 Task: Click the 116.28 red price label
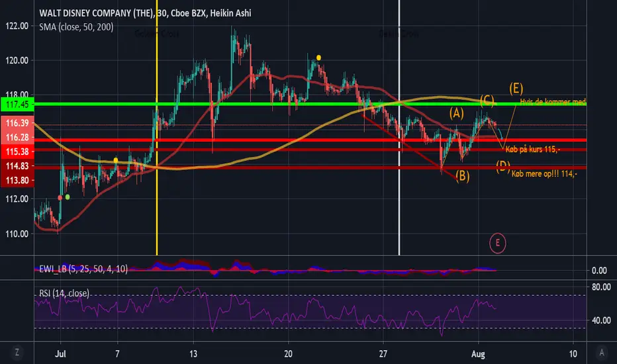coord(17,138)
